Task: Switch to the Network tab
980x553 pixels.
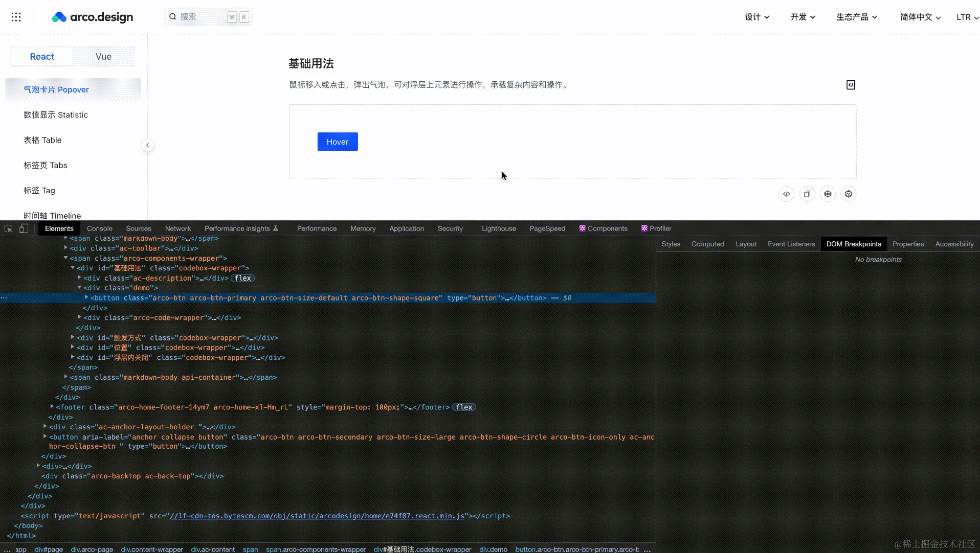Action: tap(178, 228)
